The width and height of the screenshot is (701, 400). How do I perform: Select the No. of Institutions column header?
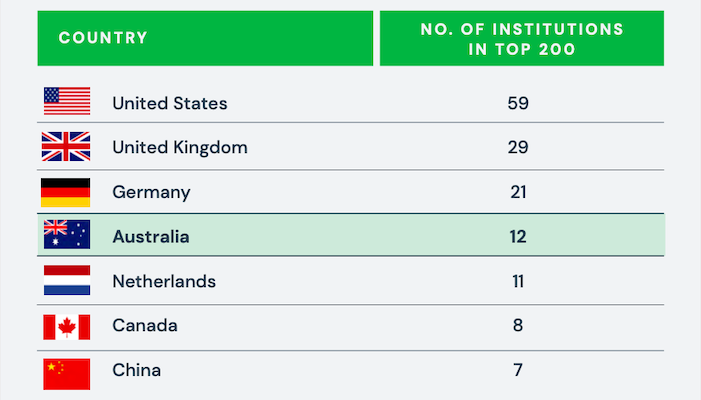coord(522,39)
